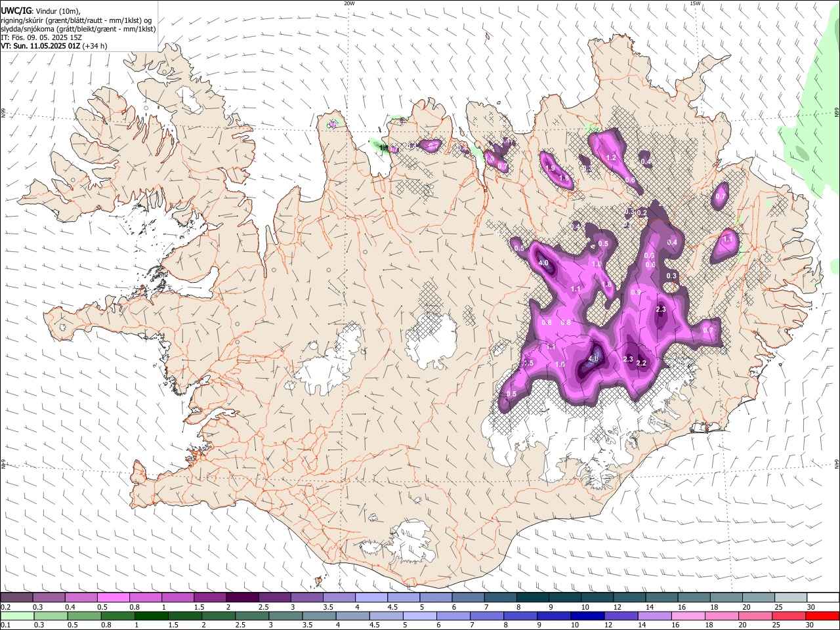
Task: Click upper legend swatch between 0.2 and 0.3
Action: click(16, 597)
